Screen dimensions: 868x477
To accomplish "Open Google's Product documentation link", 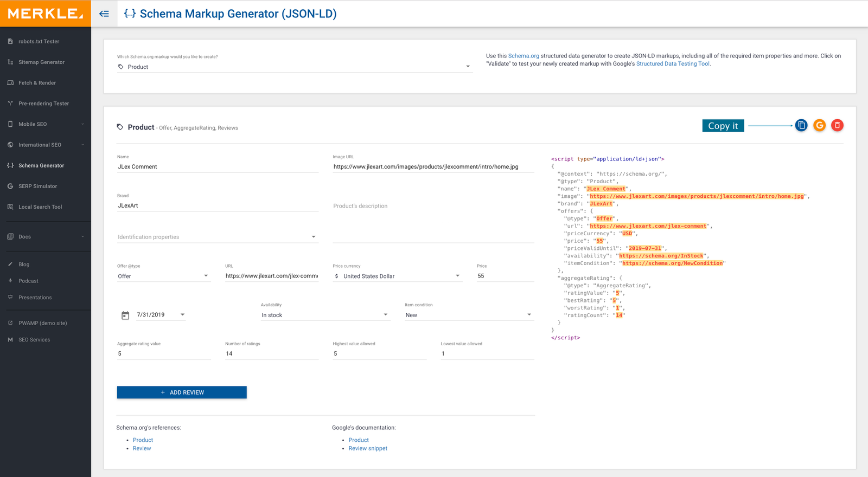I will (x=359, y=440).
